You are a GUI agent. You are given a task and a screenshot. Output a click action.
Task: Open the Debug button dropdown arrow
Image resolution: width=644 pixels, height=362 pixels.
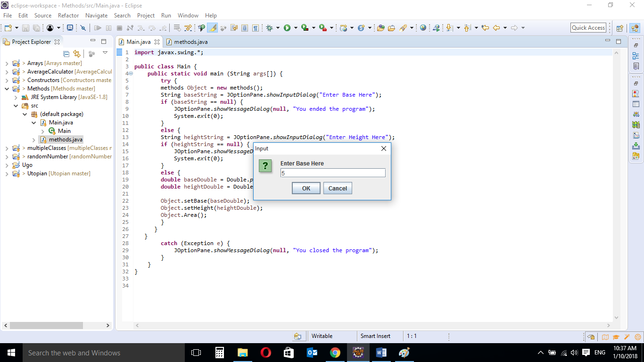point(278,28)
